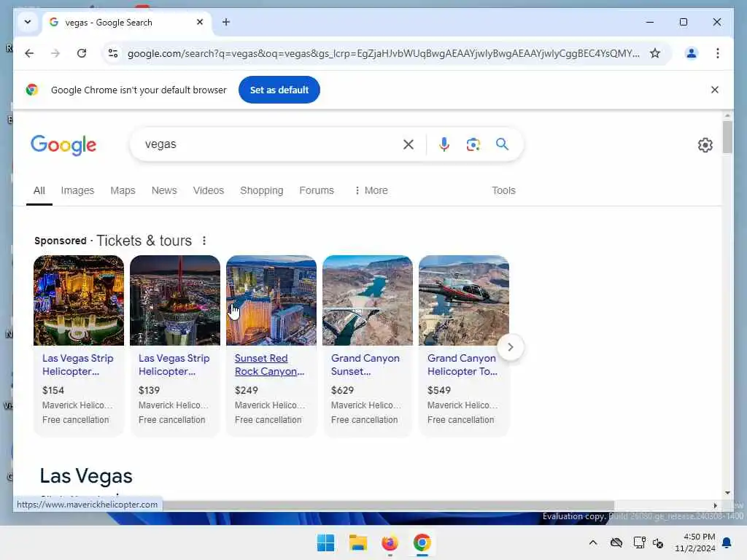Image resolution: width=747 pixels, height=560 pixels.
Task: Open the network display tray icon
Action: click(639, 542)
